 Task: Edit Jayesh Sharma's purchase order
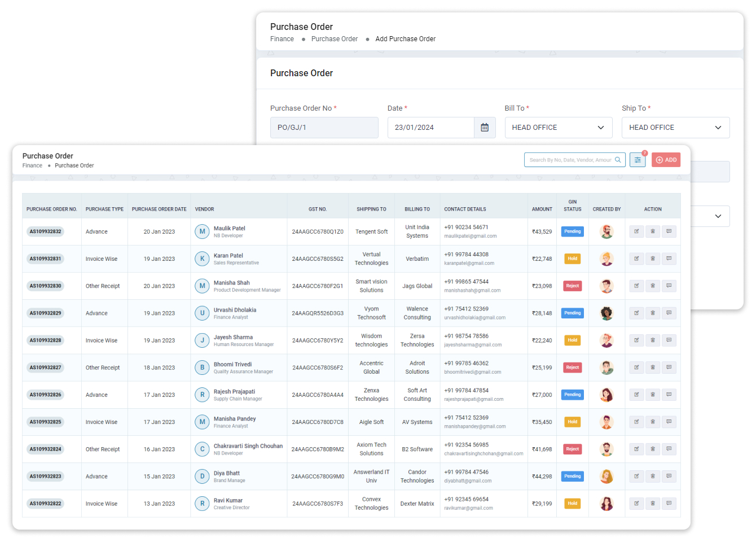636,340
